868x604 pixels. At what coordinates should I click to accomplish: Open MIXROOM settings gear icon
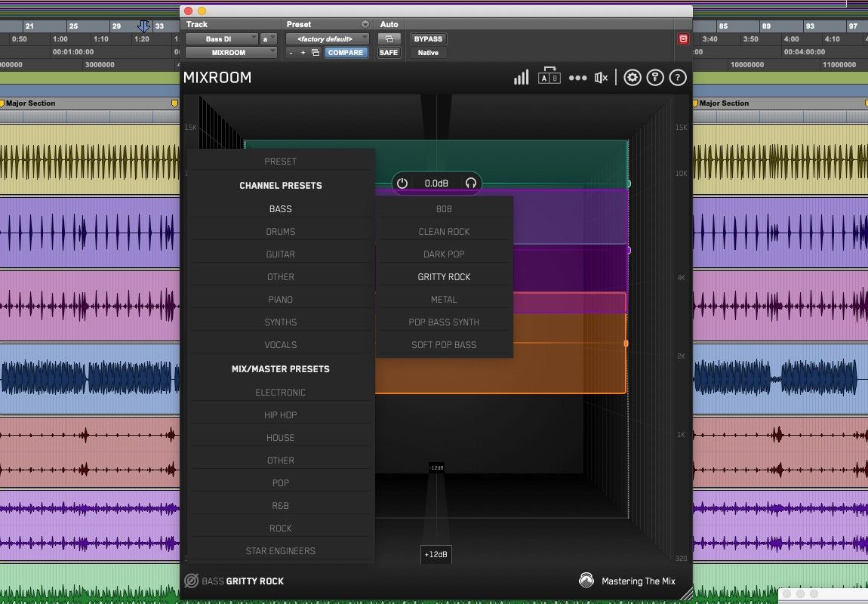click(x=633, y=78)
